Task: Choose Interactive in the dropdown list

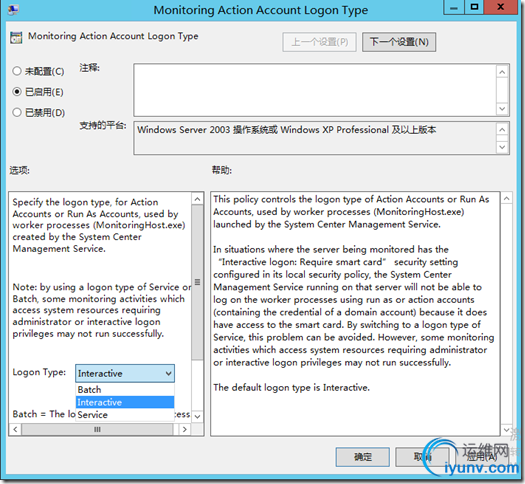Action: click(x=125, y=402)
